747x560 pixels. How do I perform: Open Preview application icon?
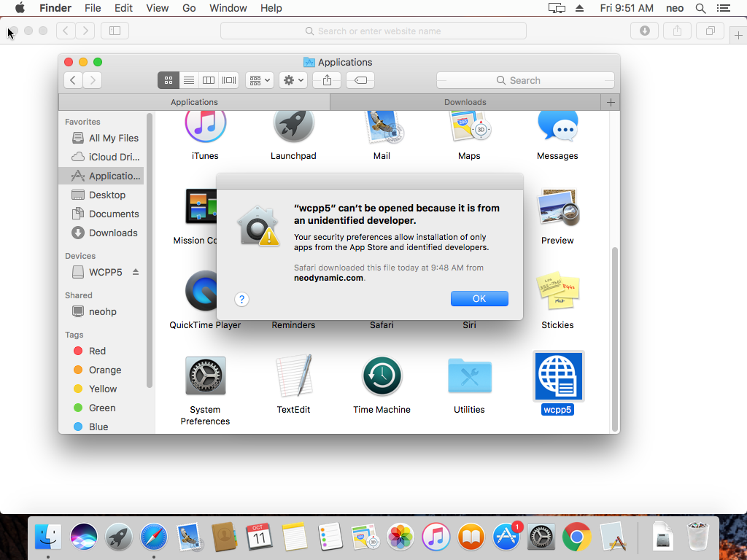[558, 208]
